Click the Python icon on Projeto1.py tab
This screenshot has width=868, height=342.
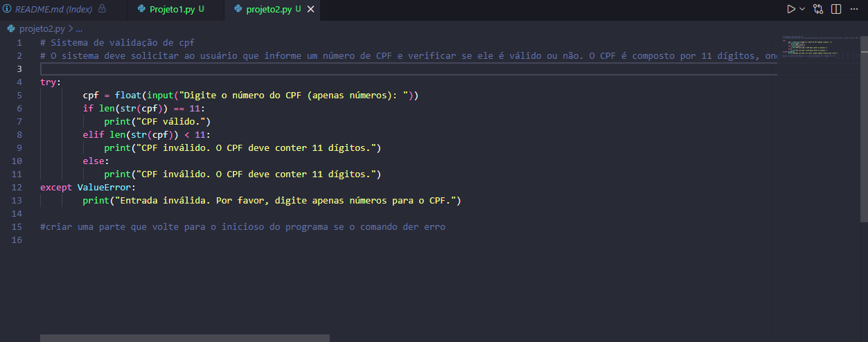[x=141, y=9]
